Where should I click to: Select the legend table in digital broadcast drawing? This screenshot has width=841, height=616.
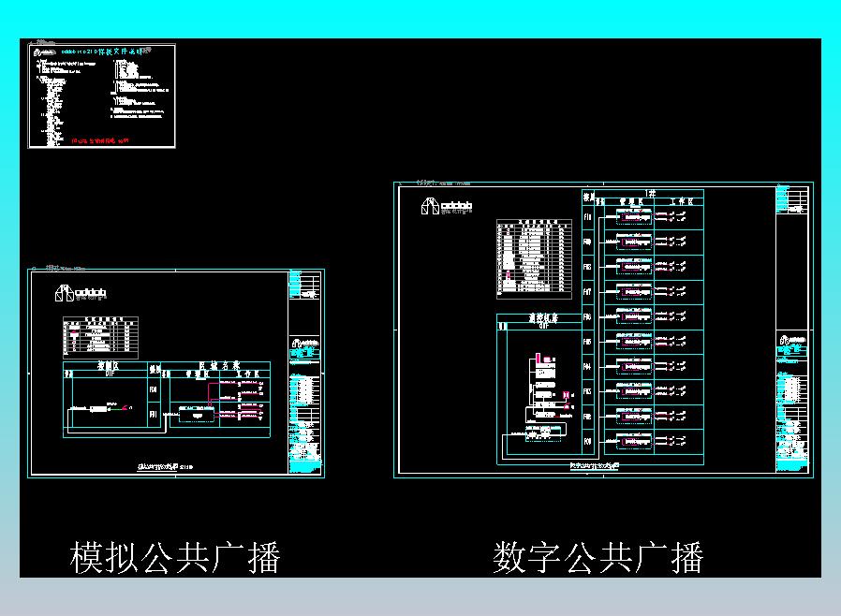tap(534, 257)
